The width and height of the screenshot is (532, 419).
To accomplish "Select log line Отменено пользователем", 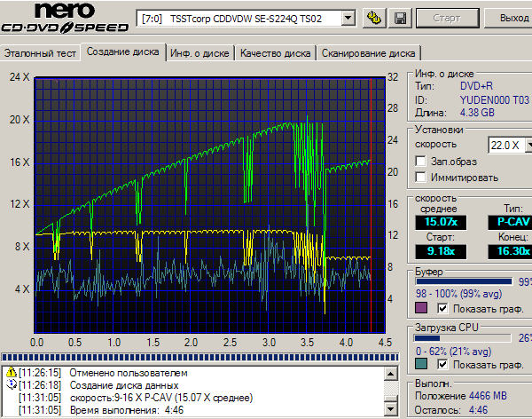I will tap(129, 373).
